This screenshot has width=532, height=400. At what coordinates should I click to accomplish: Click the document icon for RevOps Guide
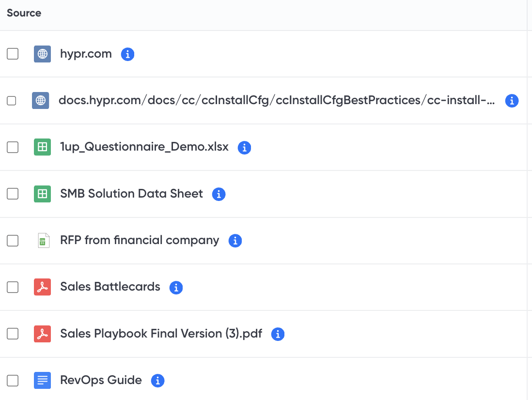43,380
